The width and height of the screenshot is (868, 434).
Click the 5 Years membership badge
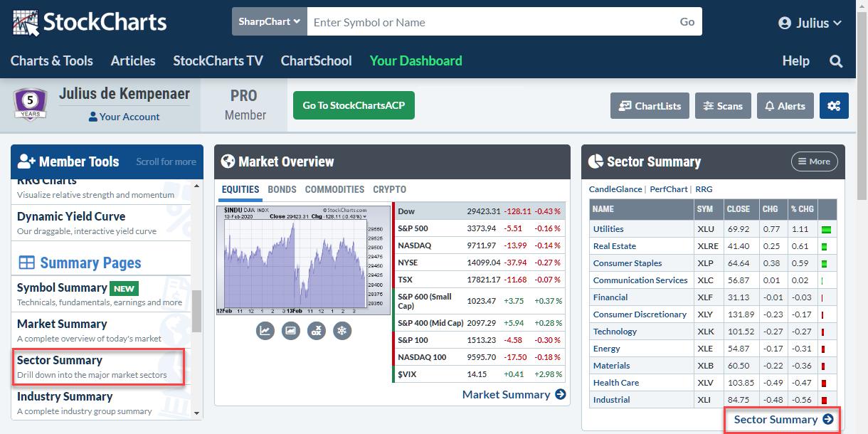click(x=30, y=105)
